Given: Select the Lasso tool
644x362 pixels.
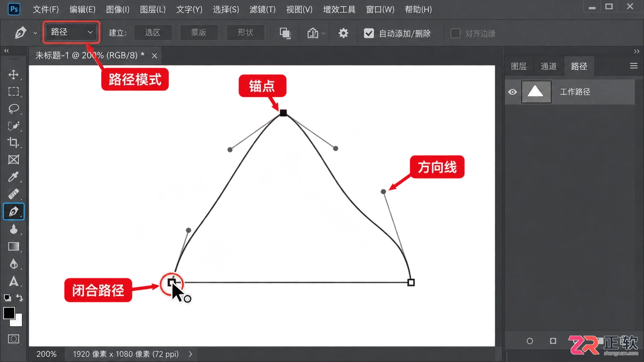Looking at the screenshot, I should [13, 109].
